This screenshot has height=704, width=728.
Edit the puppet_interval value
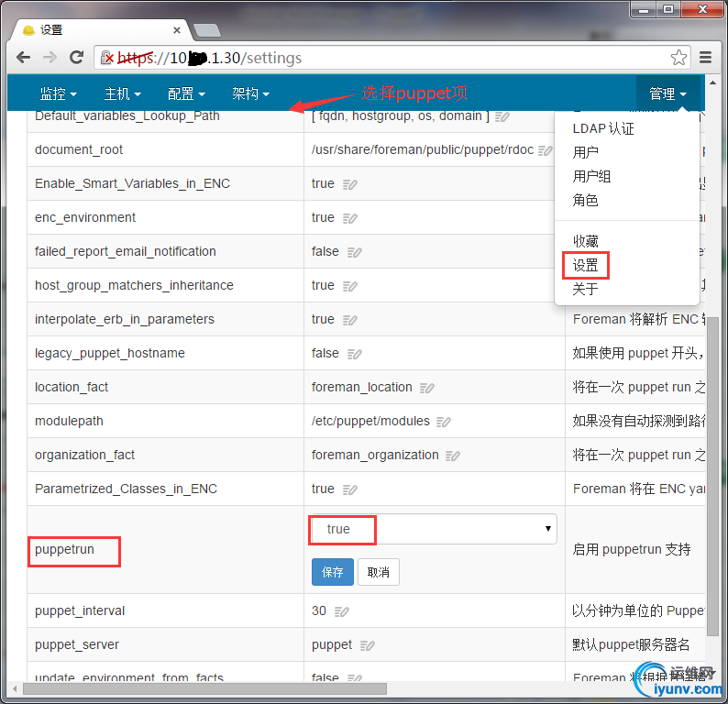tap(342, 611)
